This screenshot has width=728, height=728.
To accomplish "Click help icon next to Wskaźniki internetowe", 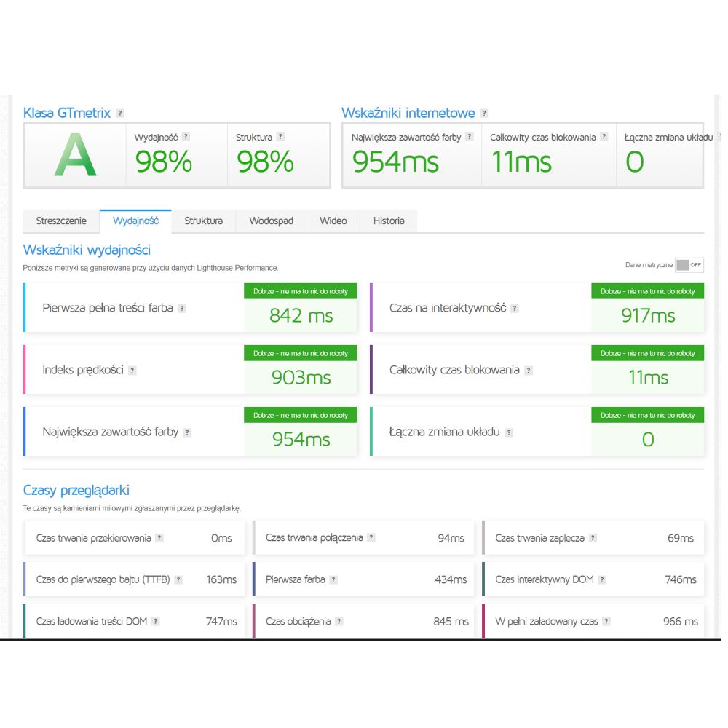I will [x=484, y=114].
